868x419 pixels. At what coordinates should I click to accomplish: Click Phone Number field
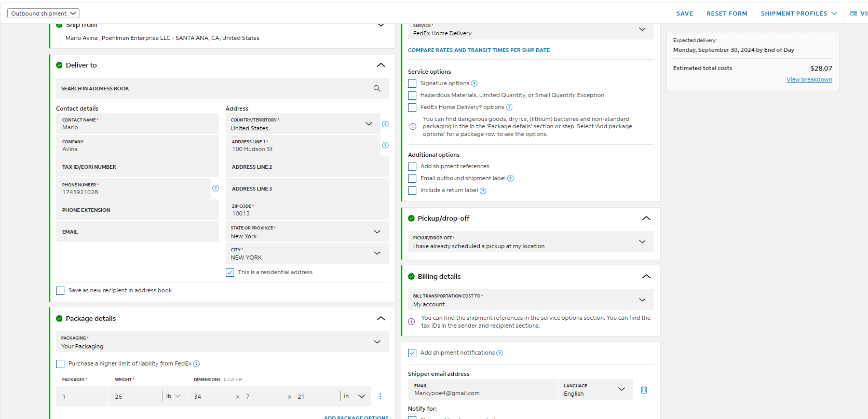(x=133, y=188)
